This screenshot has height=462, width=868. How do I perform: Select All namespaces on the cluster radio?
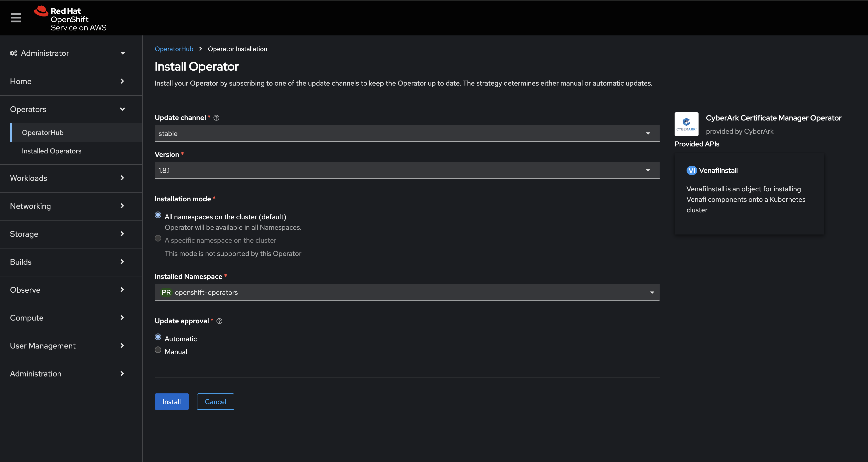158,215
